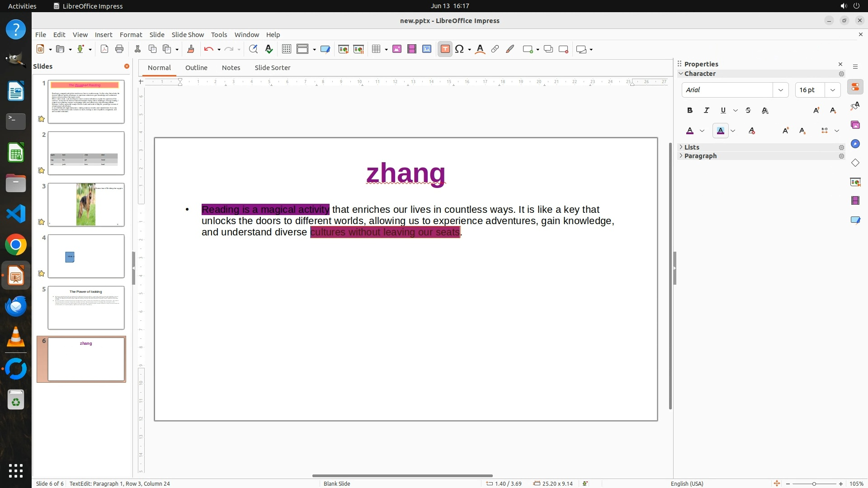Select slide 3 thumbnail with dog photo

[86, 205]
